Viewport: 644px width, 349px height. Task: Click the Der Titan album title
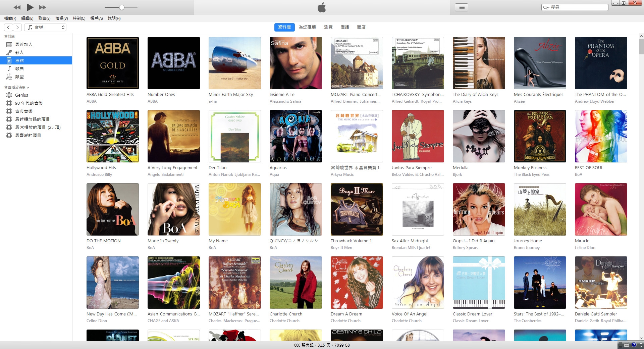pyautogui.click(x=217, y=168)
